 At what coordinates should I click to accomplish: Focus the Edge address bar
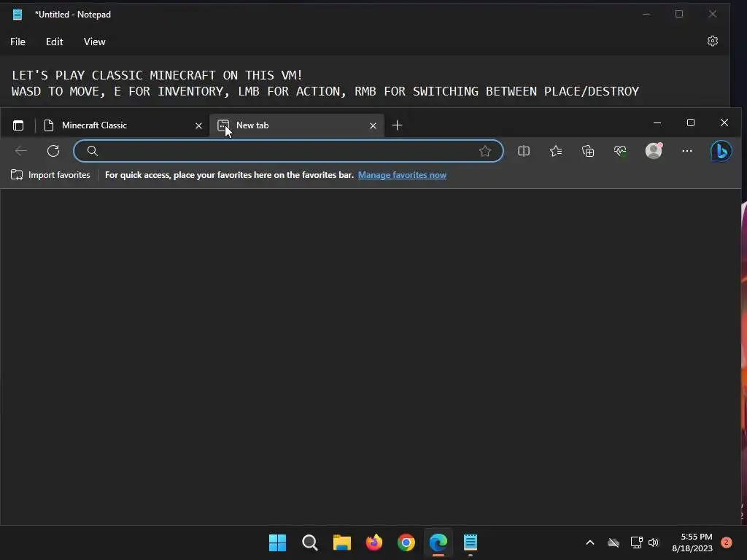pyautogui.click(x=288, y=151)
